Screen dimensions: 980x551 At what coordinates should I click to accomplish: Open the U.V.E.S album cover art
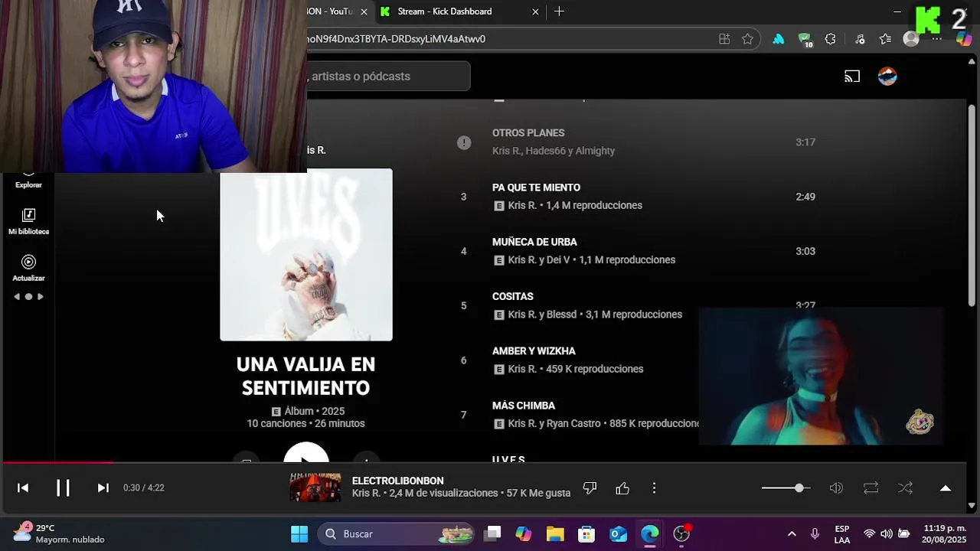(306, 255)
